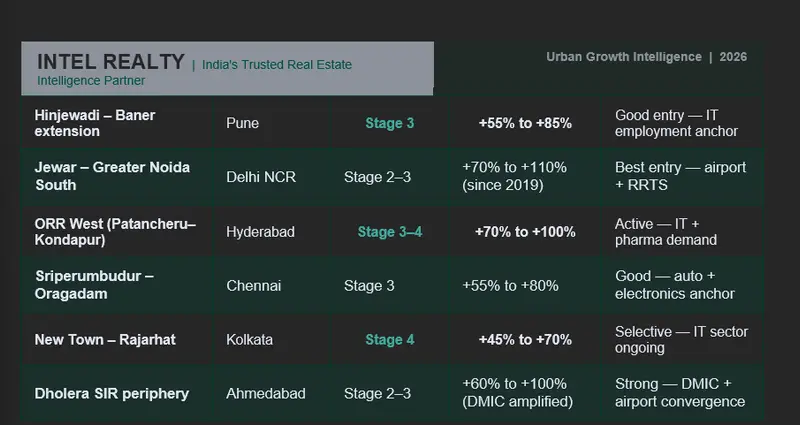The height and width of the screenshot is (425, 800).
Task: Select the Urban Growth Intelligence | 2026 caption
Action: click(646, 57)
